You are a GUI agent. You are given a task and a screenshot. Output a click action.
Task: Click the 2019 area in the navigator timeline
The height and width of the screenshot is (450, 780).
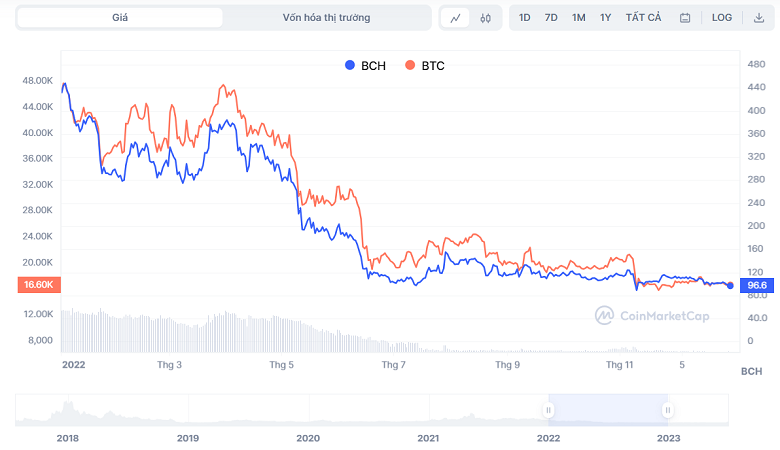pos(188,412)
